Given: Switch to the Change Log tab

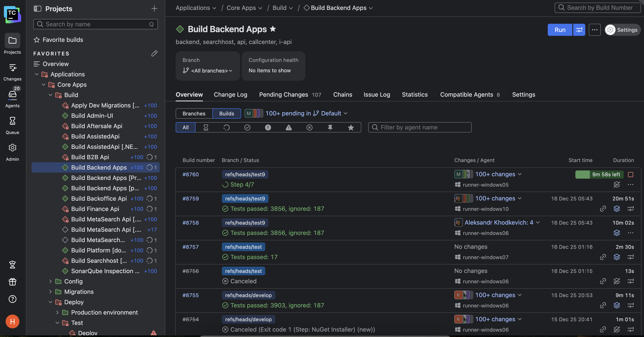Looking at the screenshot, I should tap(230, 94).
